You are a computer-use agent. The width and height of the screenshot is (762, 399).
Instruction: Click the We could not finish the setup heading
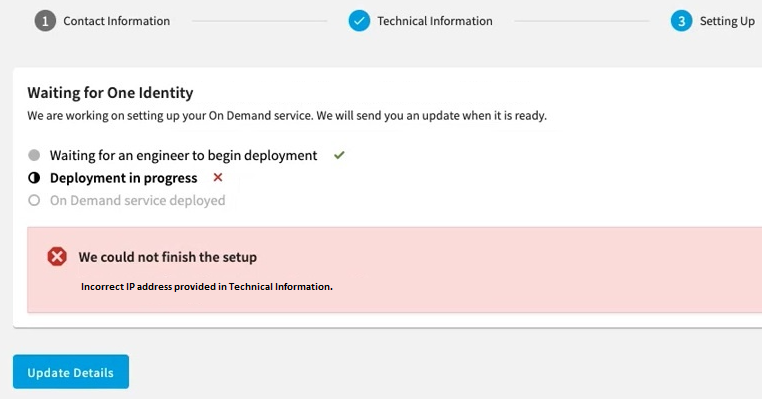[x=168, y=257]
